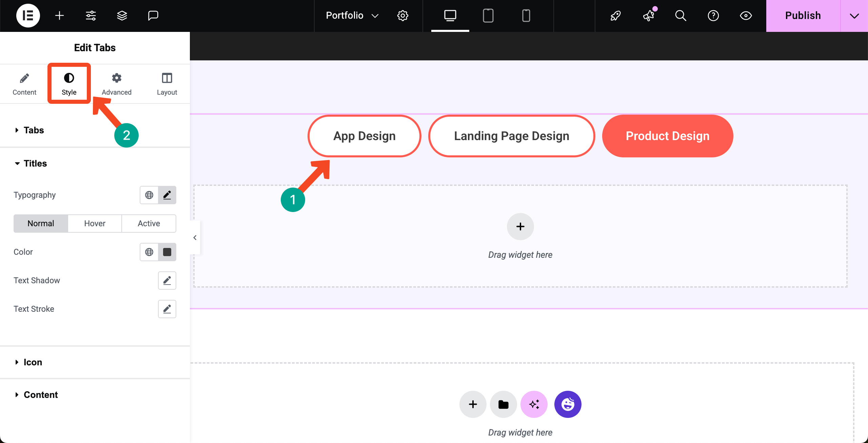Switch to the Style panel tab
This screenshot has height=443, width=868.
(69, 84)
